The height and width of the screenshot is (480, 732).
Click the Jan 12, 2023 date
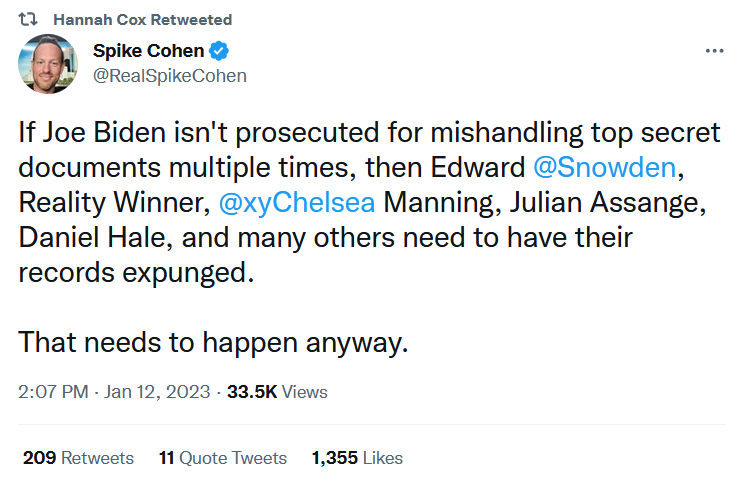point(157,392)
